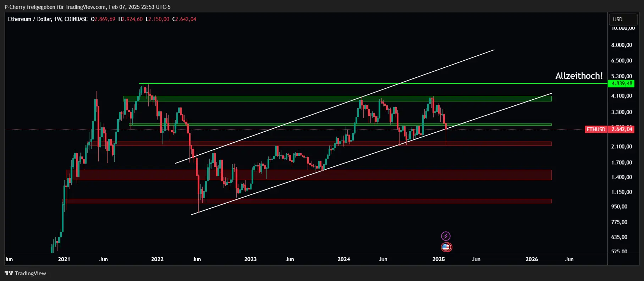
Task: Click the TradingView logo
Action: (25, 273)
